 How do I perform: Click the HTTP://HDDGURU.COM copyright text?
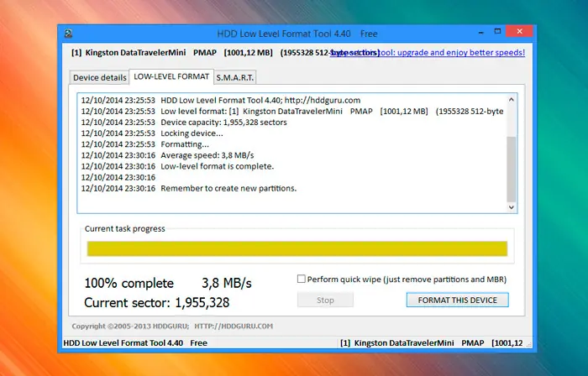pos(234,326)
